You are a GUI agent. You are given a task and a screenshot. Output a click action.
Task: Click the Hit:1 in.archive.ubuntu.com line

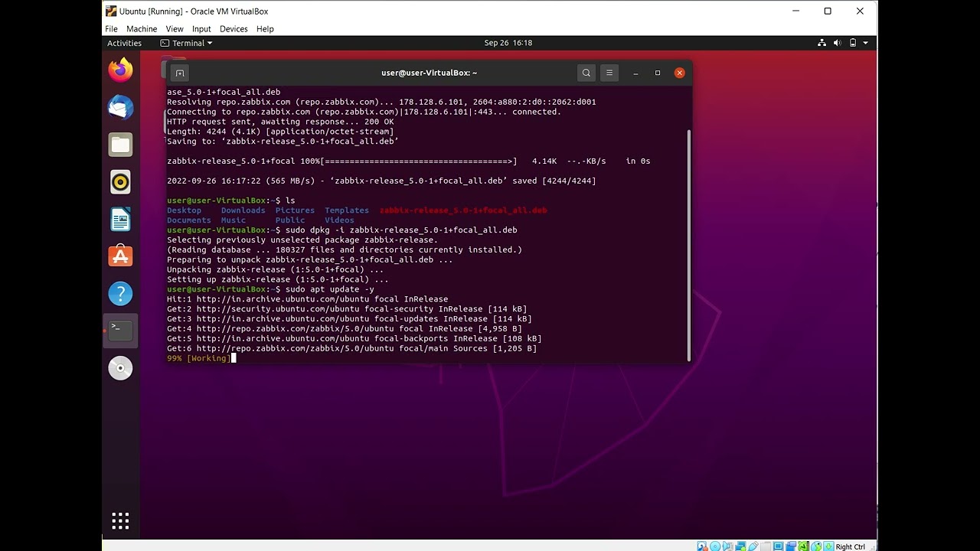(308, 299)
